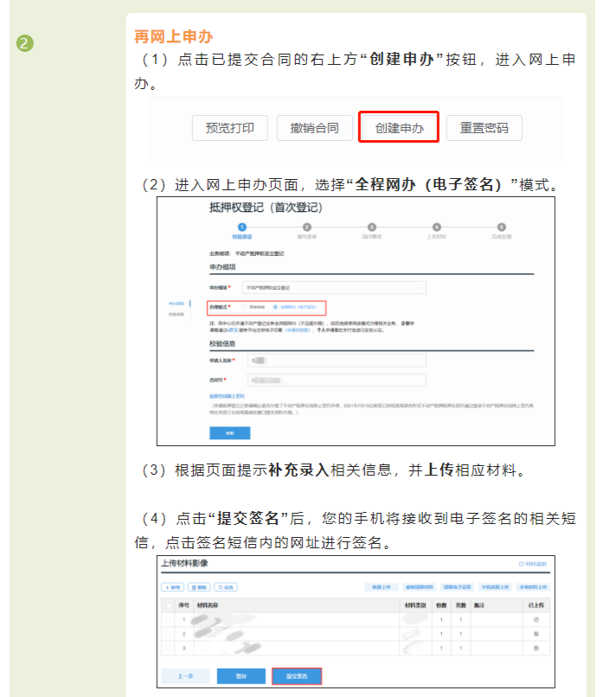Click step 4 circle in progress bar

pos(437,227)
